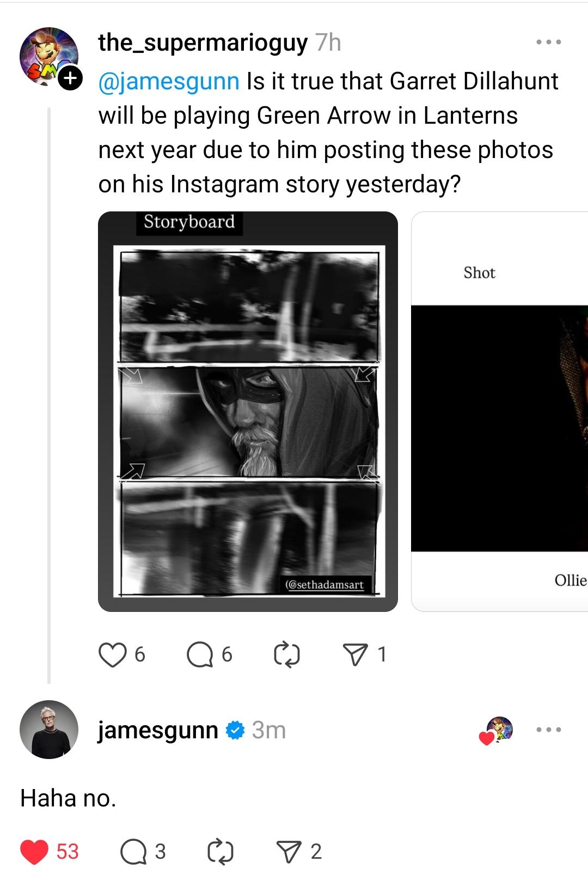Open more options for jamesgunn's reply
588x886 pixels.
548,730
